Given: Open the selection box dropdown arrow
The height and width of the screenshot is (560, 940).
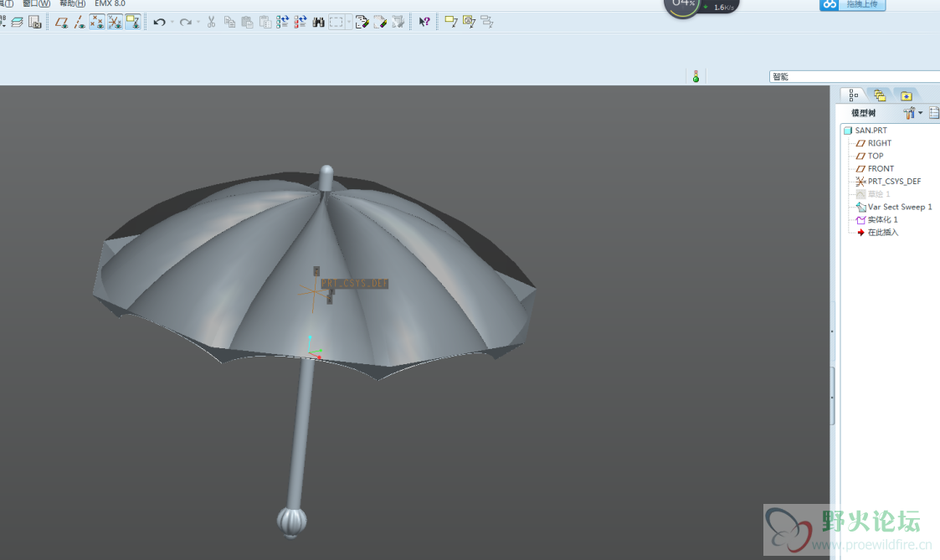Looking at the screenshot, I should (349, 23).
